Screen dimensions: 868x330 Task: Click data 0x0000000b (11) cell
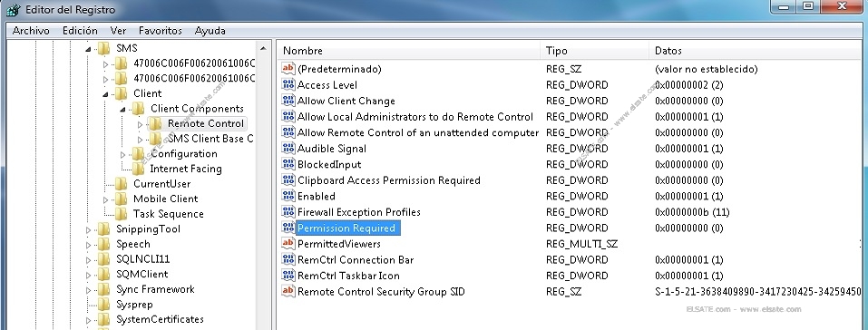(x=692, y=212)
